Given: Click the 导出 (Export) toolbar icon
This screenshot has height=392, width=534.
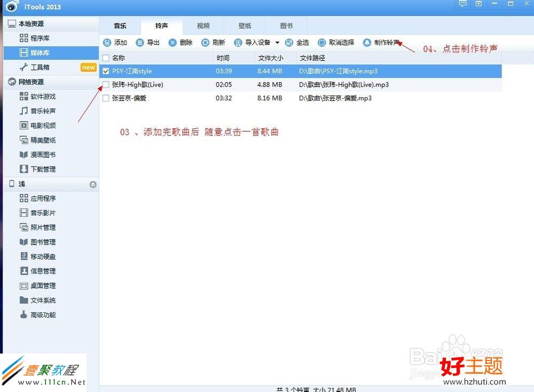Looking at the screenshot, I should pos(139,43).
